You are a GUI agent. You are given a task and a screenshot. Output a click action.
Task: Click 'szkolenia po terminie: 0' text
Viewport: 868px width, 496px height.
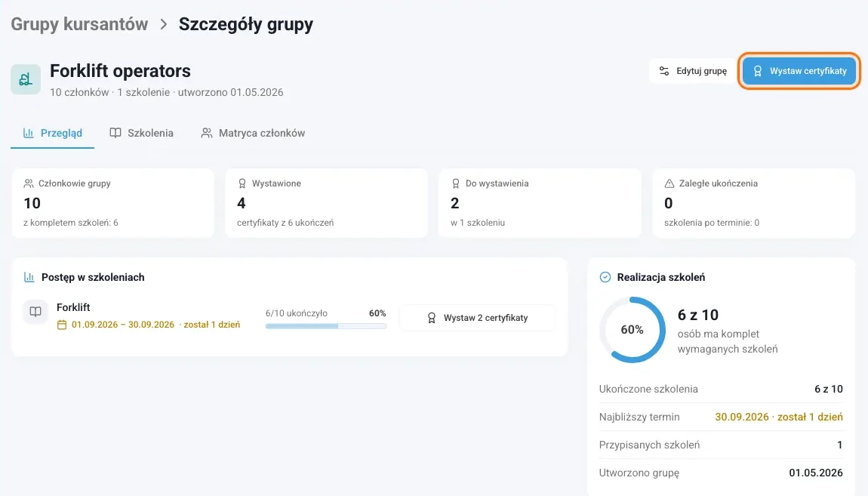pyautogui.click(x=712, y=223)
